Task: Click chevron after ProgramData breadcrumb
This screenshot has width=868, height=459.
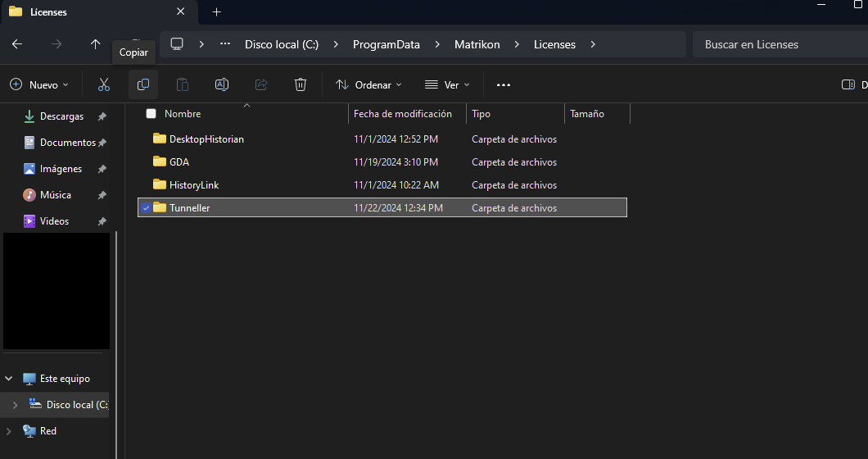Action: click(437, 44)
